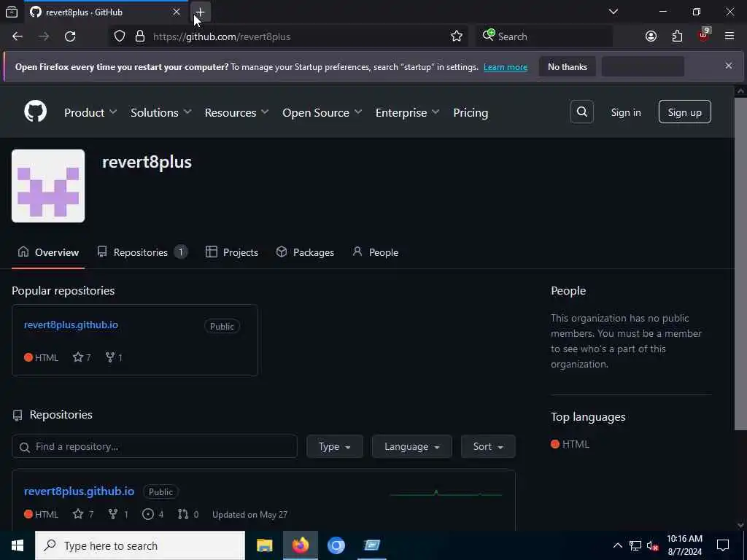Close the revert8plus GitHub tab
Screen dimensions: 747x560
point(177,12)
